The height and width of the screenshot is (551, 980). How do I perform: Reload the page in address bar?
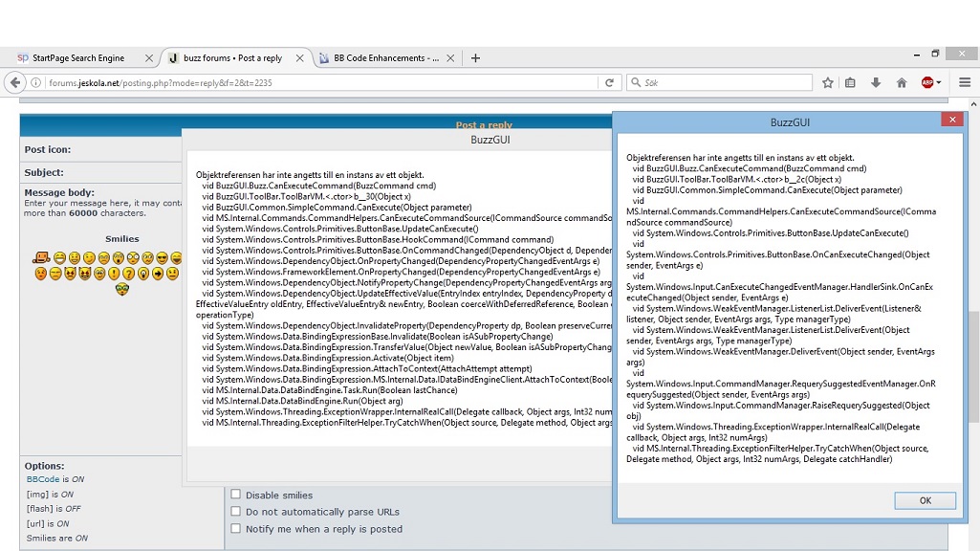click(x=609, y=83)
